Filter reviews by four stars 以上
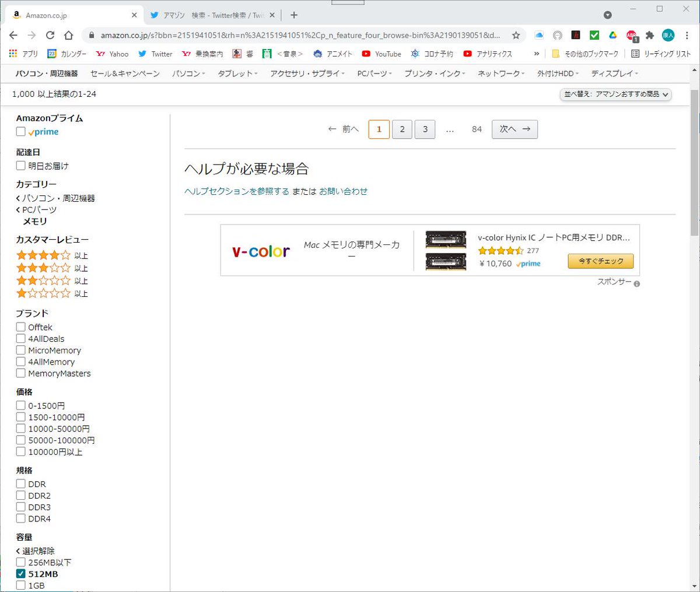 pos(52,255)
